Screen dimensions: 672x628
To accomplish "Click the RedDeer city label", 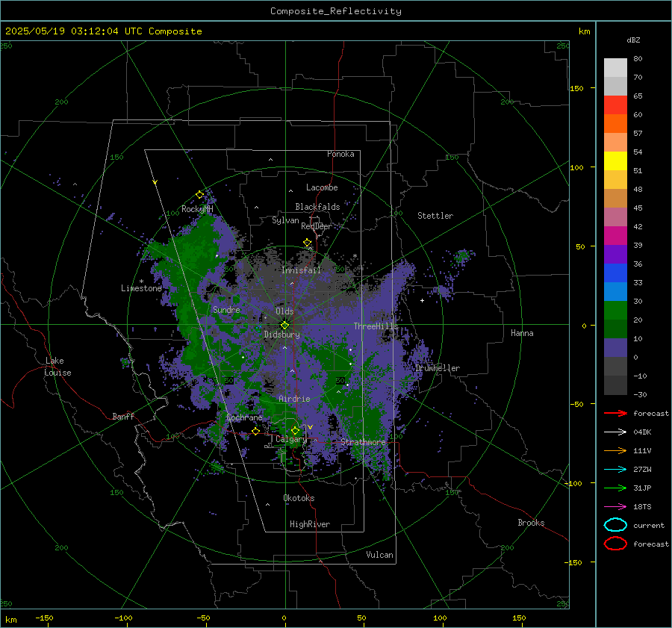I will point(317,226).
